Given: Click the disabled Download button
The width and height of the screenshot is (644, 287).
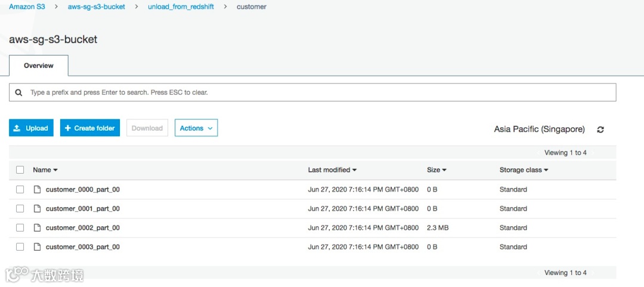Looking at the screenshot, I should tap(147, 128).
